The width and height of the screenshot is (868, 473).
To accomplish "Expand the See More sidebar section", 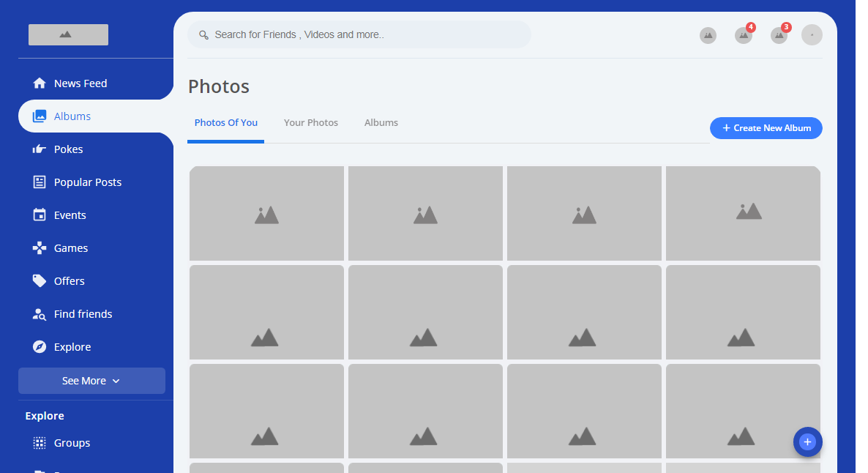I will tap(91, 381).
